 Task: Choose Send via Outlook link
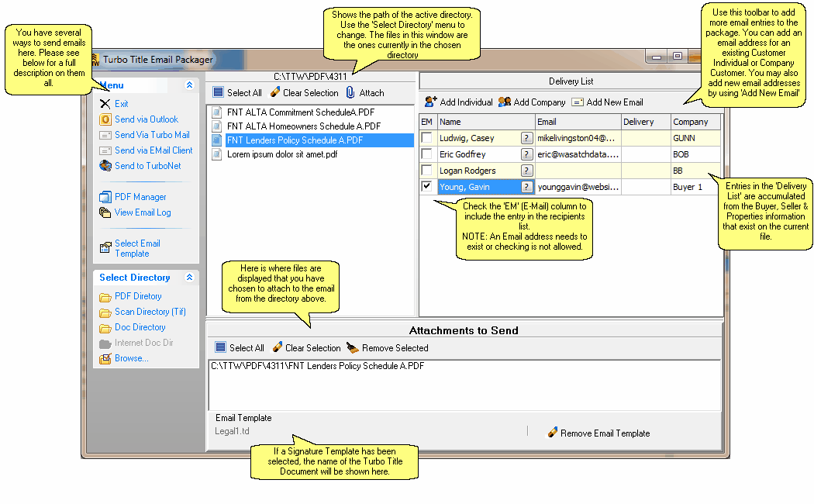[147, 119]
